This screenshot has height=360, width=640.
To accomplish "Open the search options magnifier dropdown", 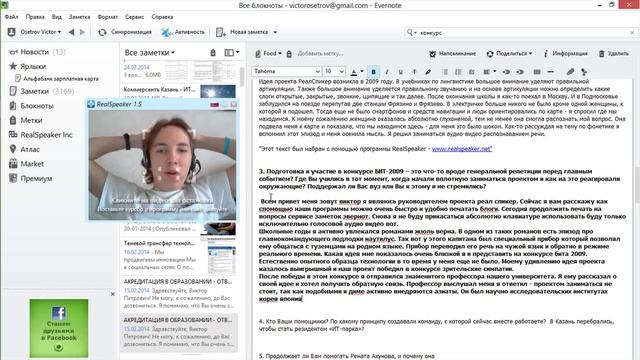I will pyautogui.click(x=411, y=32).
